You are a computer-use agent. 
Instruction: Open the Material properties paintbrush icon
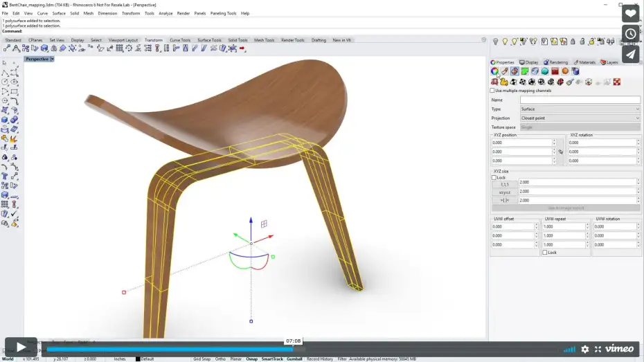[x=504, y=71]
